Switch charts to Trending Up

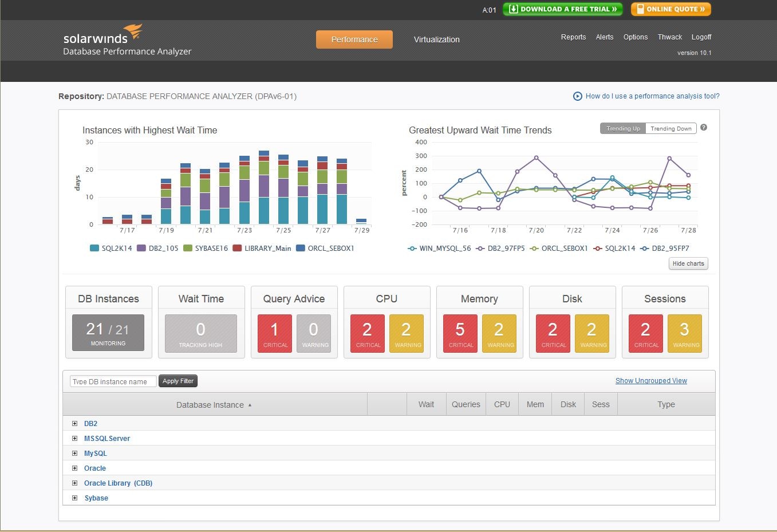[x=623, y=129]
